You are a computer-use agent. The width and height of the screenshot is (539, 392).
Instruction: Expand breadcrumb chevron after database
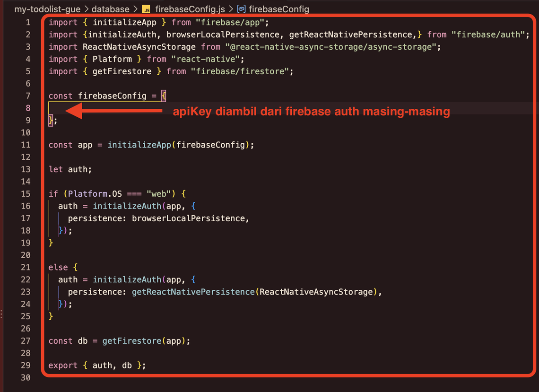(x=135, y=9)
